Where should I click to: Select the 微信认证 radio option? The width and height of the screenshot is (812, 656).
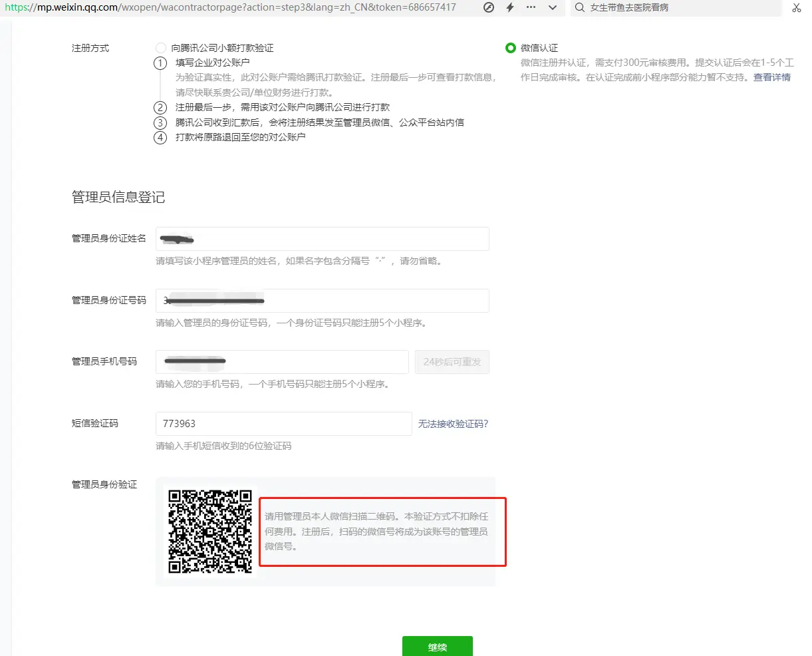(x=511, y=48)
